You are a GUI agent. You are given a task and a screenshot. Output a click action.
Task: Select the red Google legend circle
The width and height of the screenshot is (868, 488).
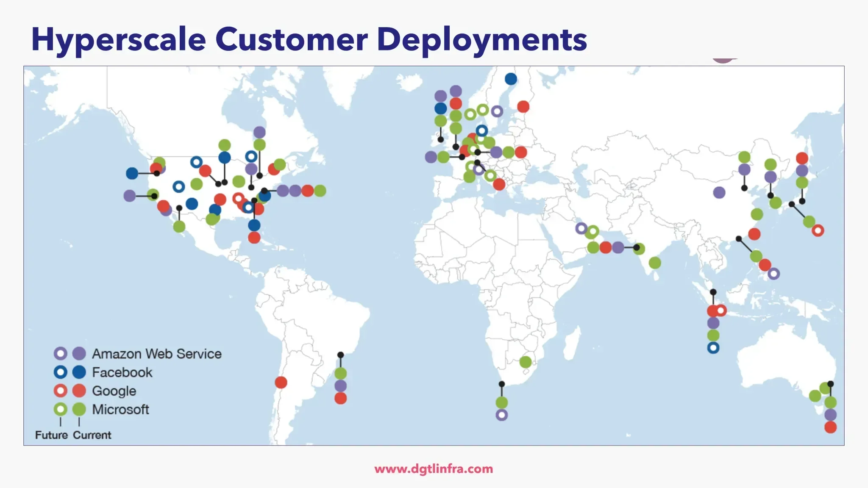point(78,391)
